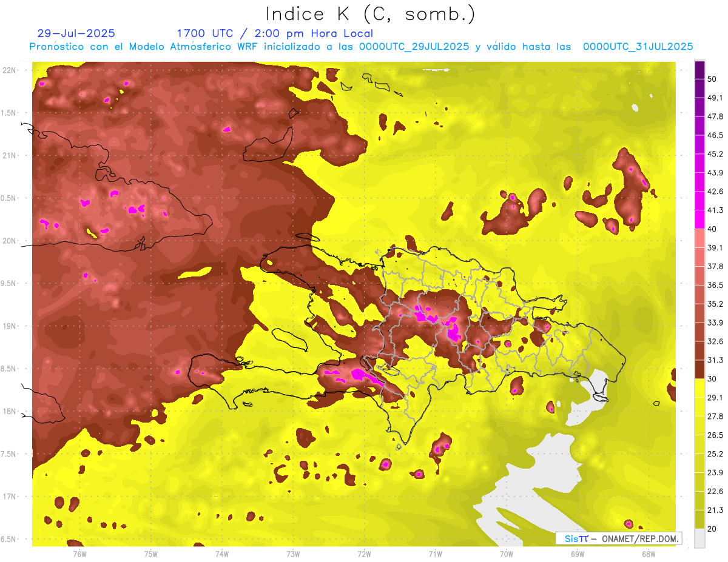Click the color bar value "21.3"

click(x=715, y=510)
